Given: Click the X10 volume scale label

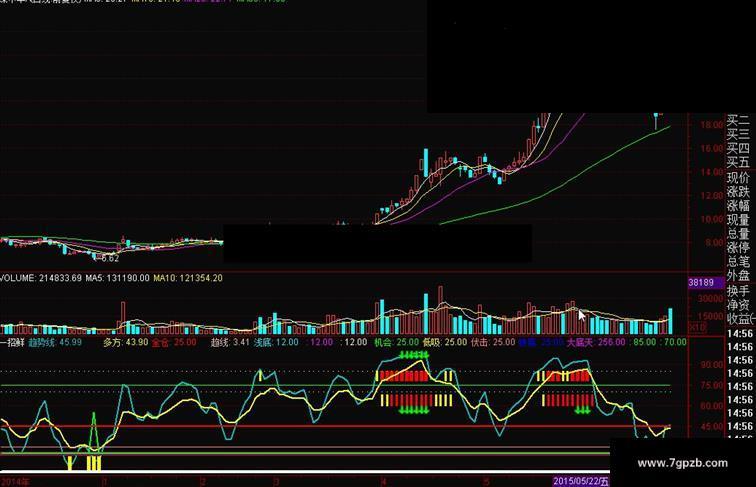Looking at the screenshot, I should [x=698, y=327].
